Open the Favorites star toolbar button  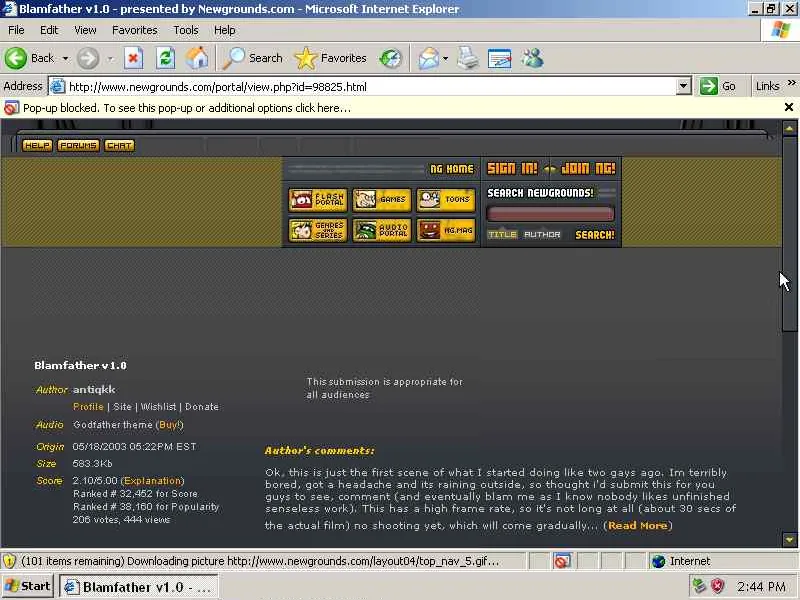pos(331,58)
